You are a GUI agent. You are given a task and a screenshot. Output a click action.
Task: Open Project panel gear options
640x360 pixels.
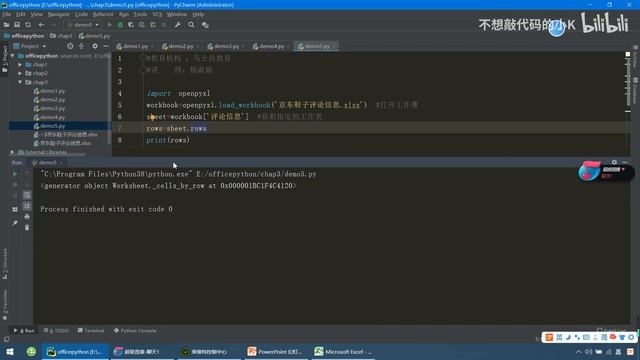[95, 46]
